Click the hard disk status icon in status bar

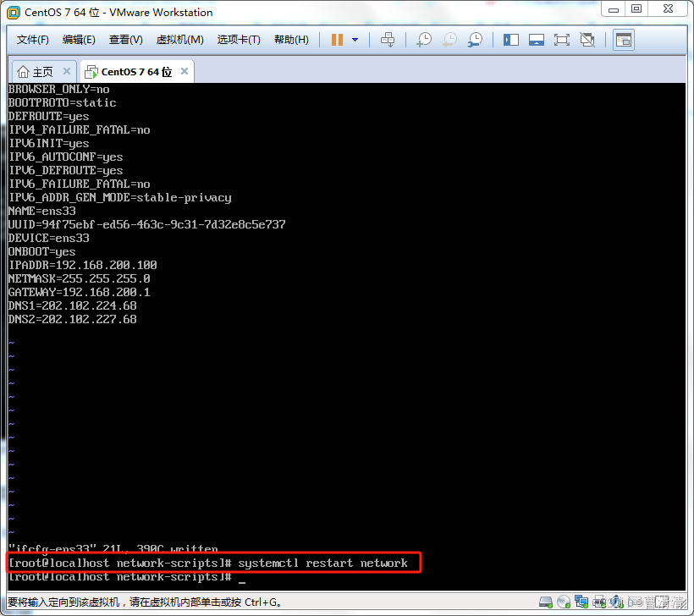point(545,602)
